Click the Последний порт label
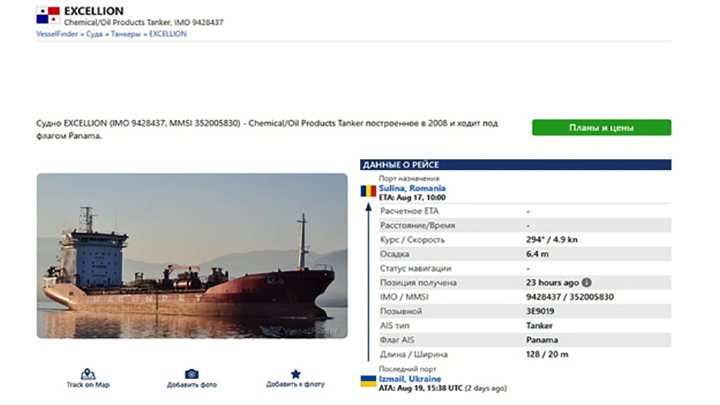The width and height of the screenshot is (720, 405). pos(407,369)
